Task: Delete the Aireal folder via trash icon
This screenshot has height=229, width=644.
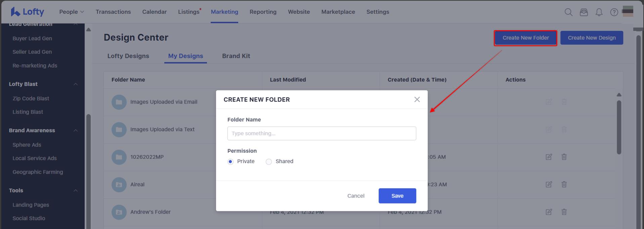Action: (x=564, y=184)
